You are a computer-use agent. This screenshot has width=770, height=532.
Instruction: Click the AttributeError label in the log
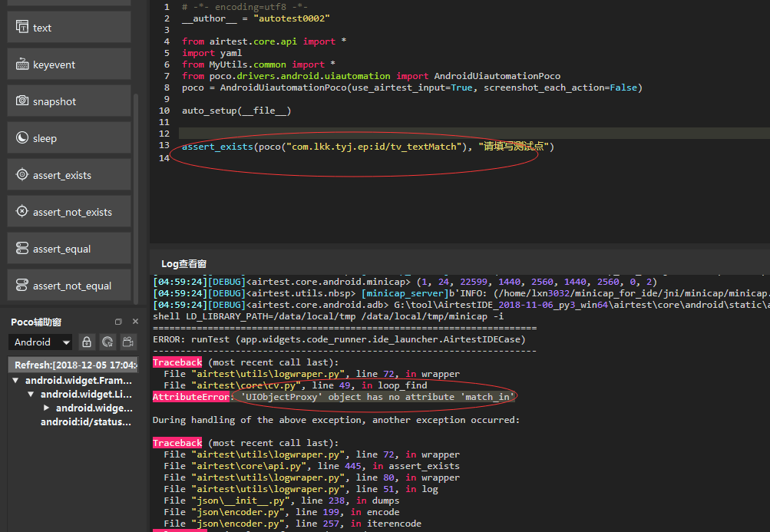coord(190,397)
